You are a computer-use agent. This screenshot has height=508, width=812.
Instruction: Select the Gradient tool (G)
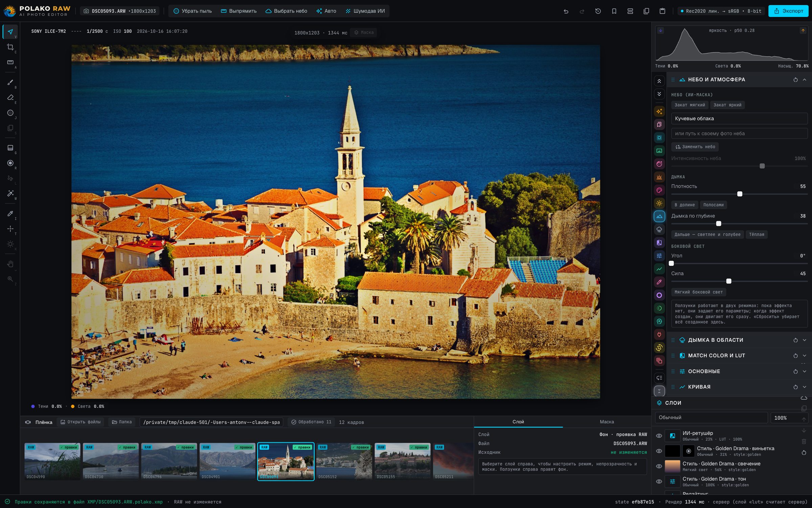click(x=10, y=148)
